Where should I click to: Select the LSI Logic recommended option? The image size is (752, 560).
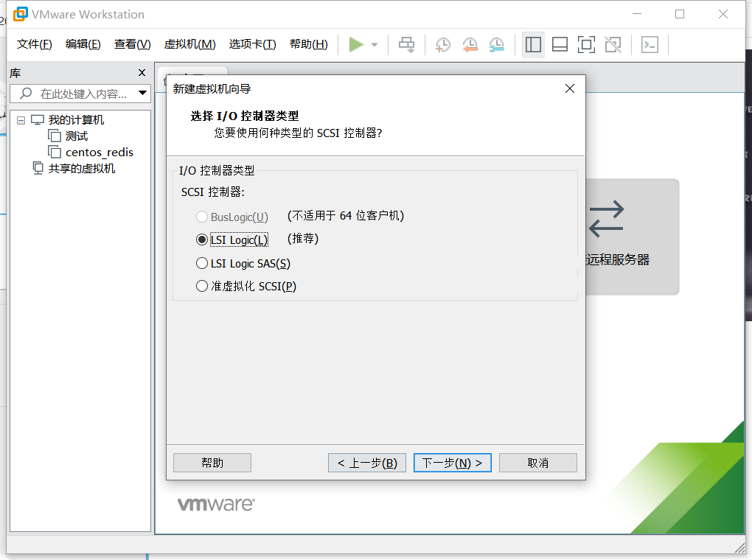tap(201, 239)
